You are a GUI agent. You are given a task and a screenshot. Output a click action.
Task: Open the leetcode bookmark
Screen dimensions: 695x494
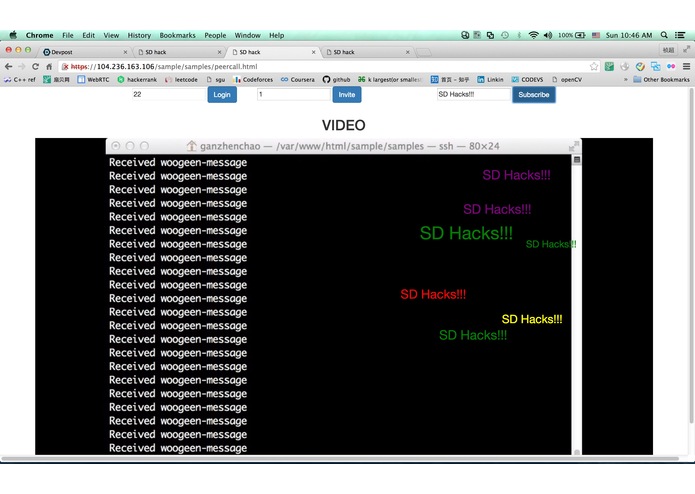(181, 79)
